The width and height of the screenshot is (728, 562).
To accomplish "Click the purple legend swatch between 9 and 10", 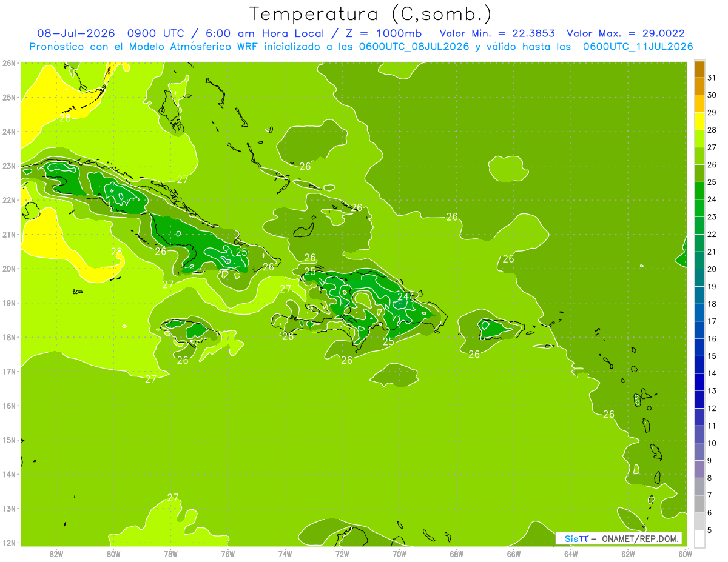I will coord(699,452).
